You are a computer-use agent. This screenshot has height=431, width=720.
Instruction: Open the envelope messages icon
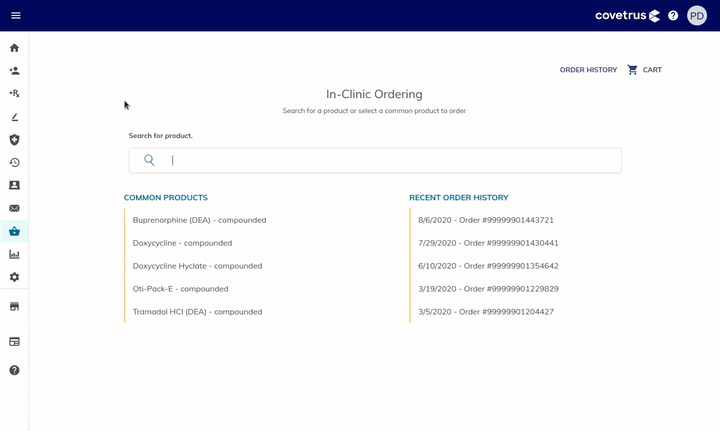(x=14, y=208)
